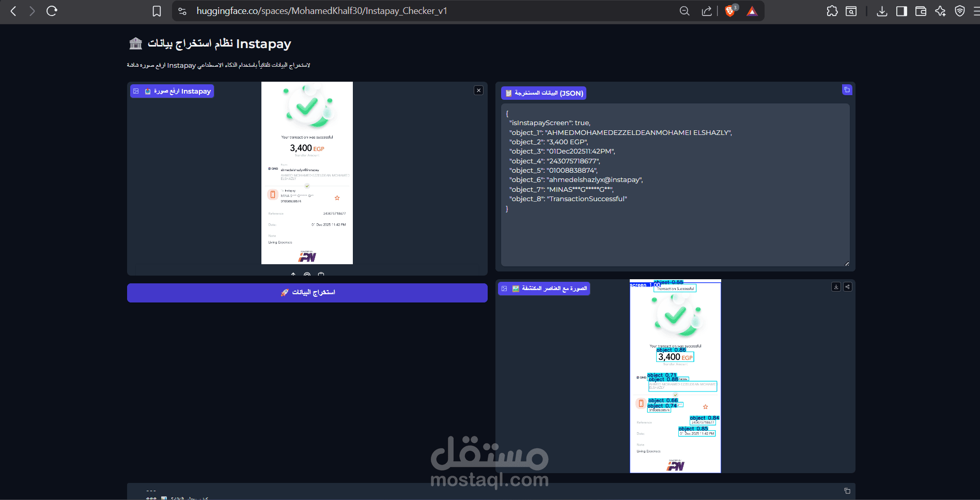Click the "object_3" date line in JSON

pyautogui.click(x=562, y=151)
